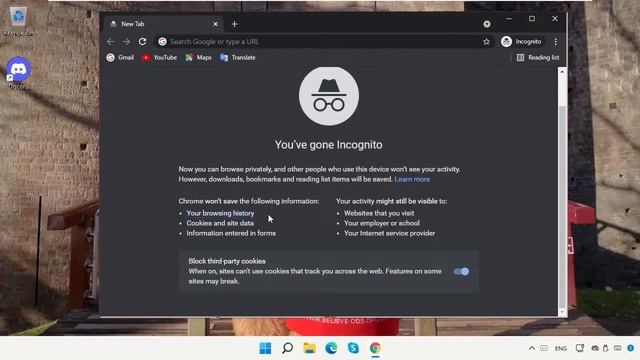Viewport: 640px width, 360px height.
Task: Open the Windows Start menu
Action: coord(265,348)
